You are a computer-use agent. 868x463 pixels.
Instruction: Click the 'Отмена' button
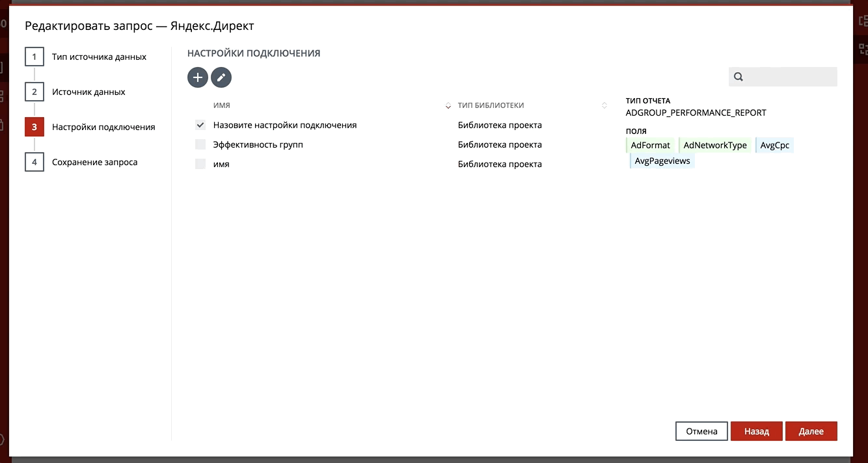[701, 431]
